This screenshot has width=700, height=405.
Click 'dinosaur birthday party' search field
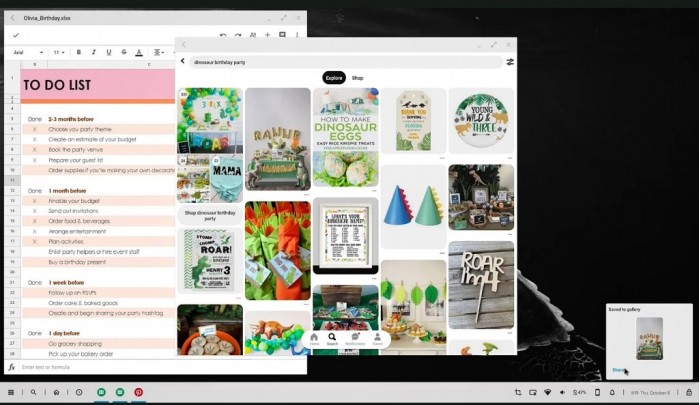[346, 62]
